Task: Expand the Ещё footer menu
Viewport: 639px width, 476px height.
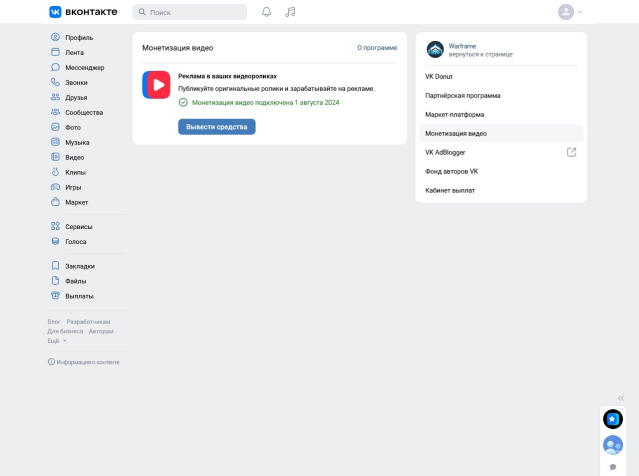Action: [x=57, y=341]
